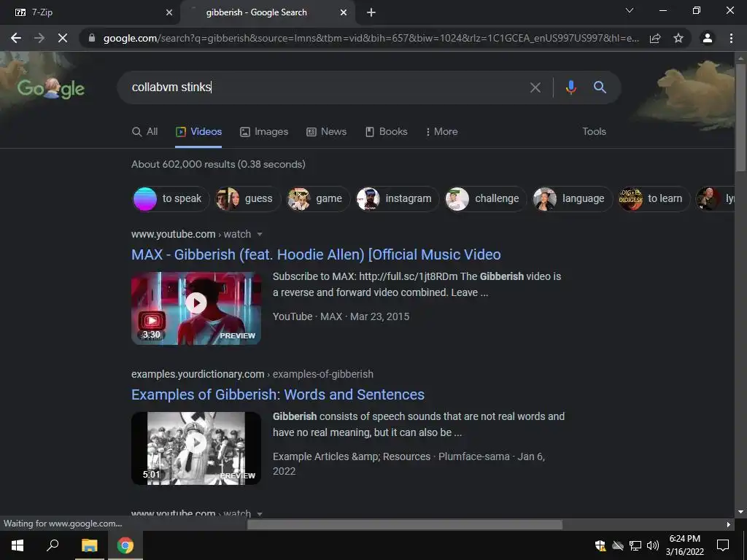
Task: Open search Tools
Action: (x=594, y=132)
